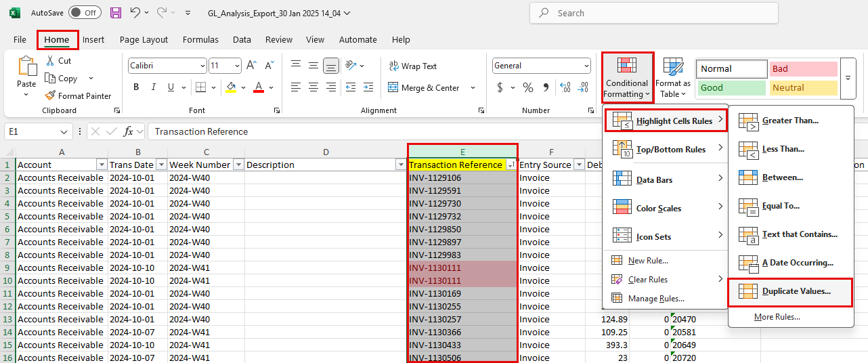Open the General number format dropdown
The width and height of the screenshot is (868, 363).
coord(586,66)
